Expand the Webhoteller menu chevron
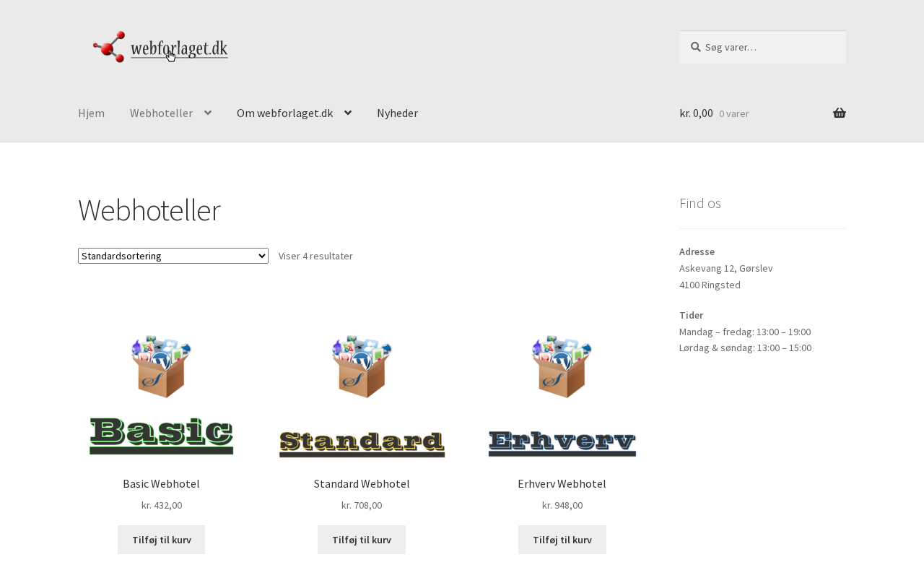 coord(208,113)
